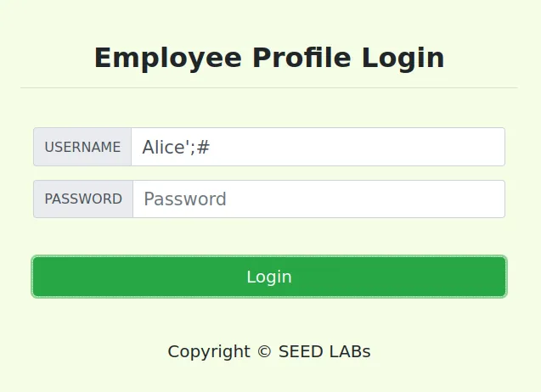
Task: Click the word Employee in the title
Action: (168, 58)
